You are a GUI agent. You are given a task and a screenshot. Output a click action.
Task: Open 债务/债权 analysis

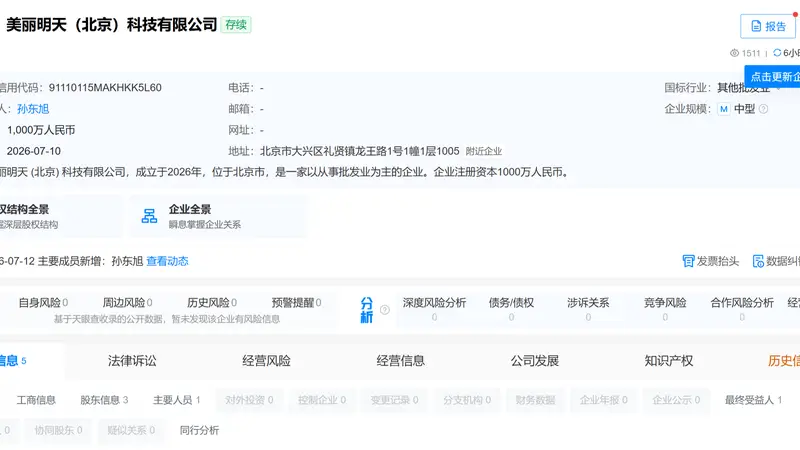tap(511, 309)
